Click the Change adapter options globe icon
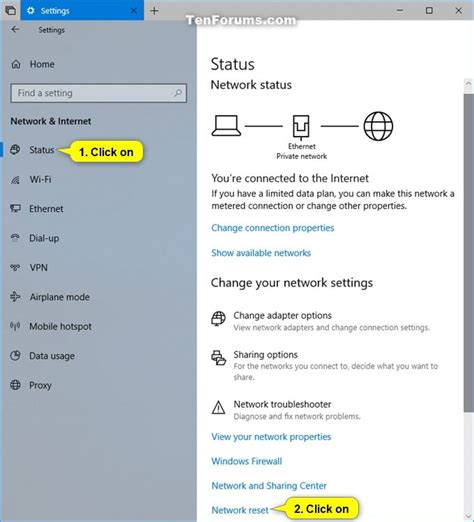Viewport: 474px width, 522px height. [x=218, y=319]
